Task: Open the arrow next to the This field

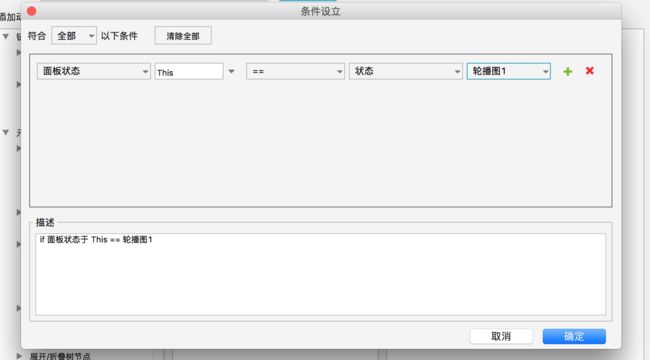Action: tap(231, 71)
